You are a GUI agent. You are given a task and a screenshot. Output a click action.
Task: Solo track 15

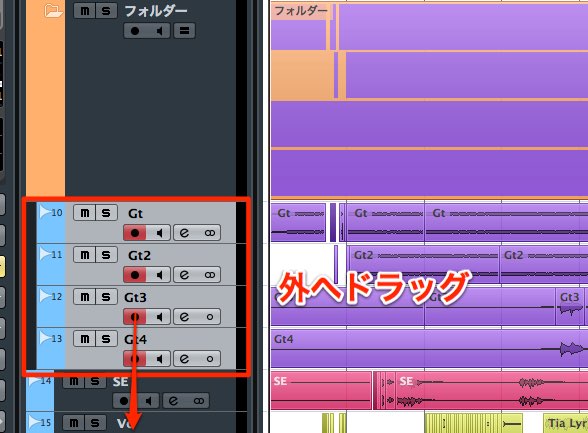click(x=95, y=423)
